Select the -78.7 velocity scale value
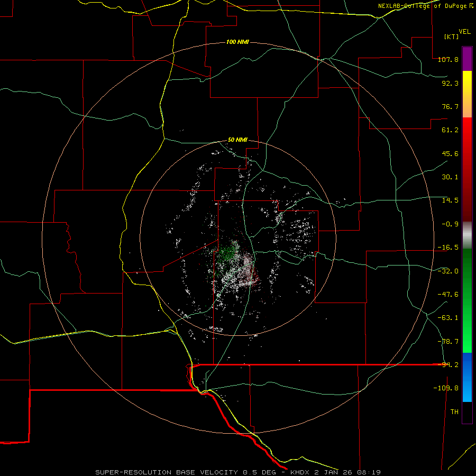 (x=448, y=342)
